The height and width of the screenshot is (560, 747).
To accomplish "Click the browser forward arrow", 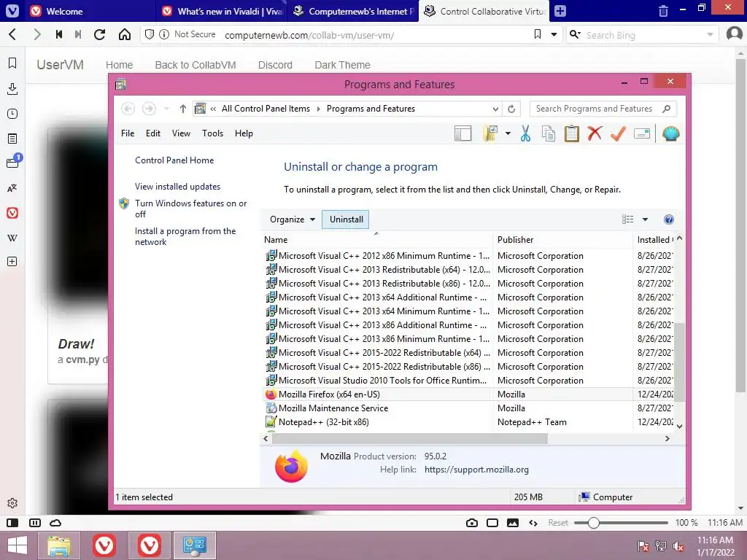I will coord(36,34).
